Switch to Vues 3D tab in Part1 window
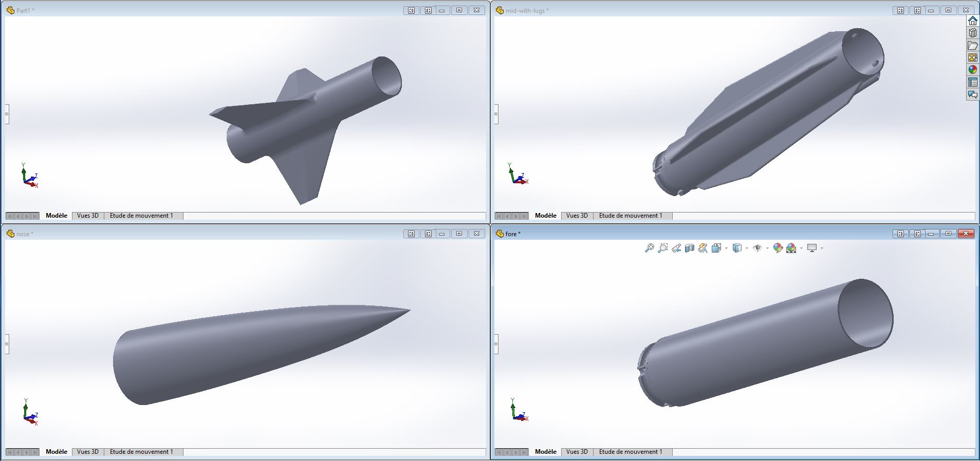980x461 pixels. tap(88, 216)
